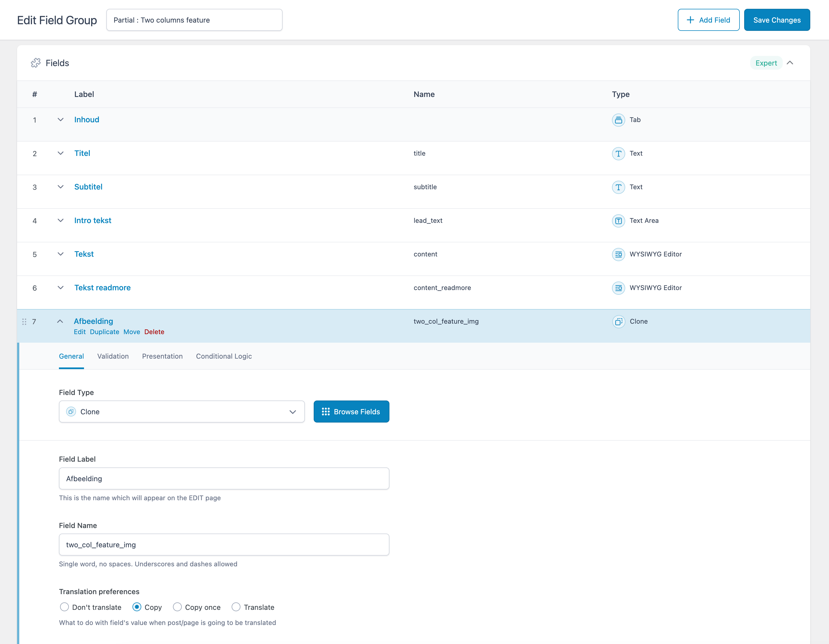The height and width of the screenshot is (644, 829).
Task: Click the Fields puzzle piece icon
Action: pyautogui.click(x=36, y=63)
